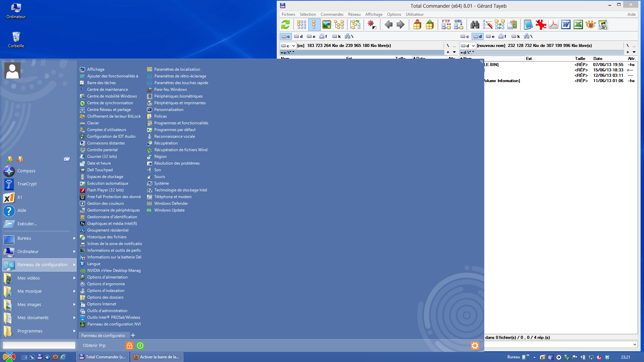Click the red asterisk invert selection icon

pos(372,24)
